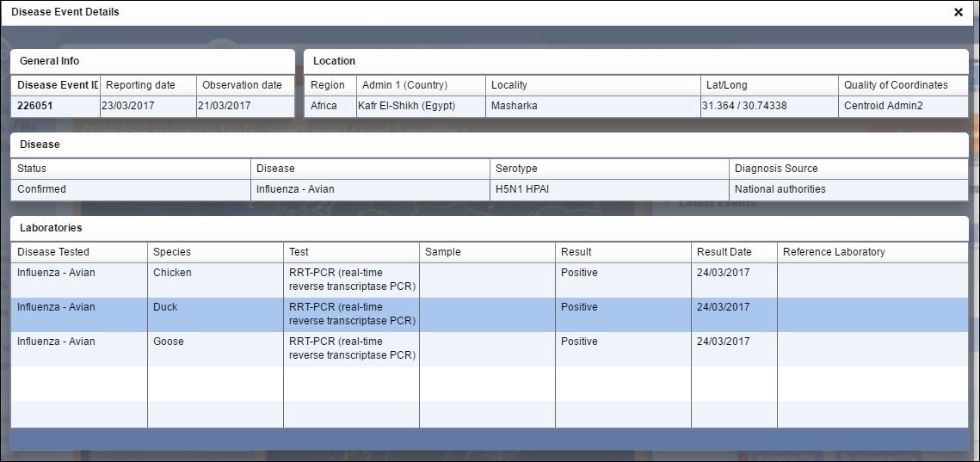Click the Test column header
The image size is (980, 462).
tap(351, 253)
